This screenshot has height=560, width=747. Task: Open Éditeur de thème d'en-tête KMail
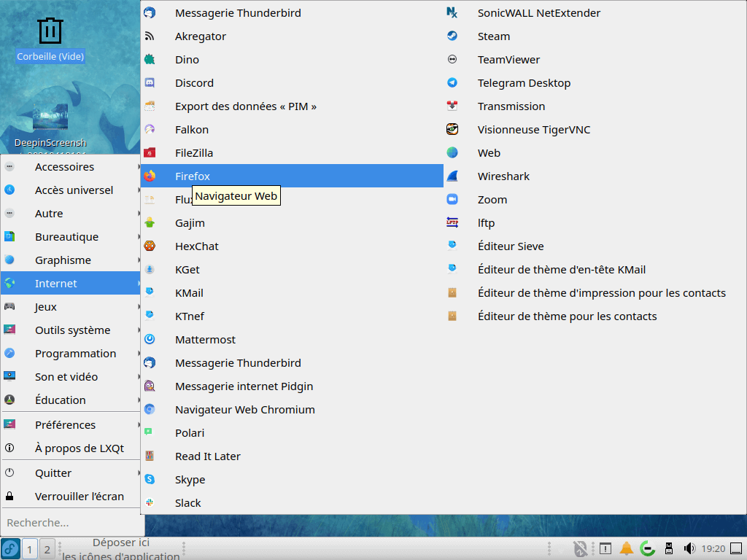click(x=595, y=270)
